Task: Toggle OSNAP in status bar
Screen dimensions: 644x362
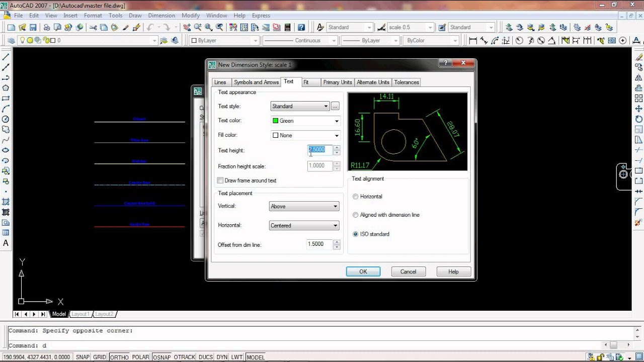Action: 162,357
